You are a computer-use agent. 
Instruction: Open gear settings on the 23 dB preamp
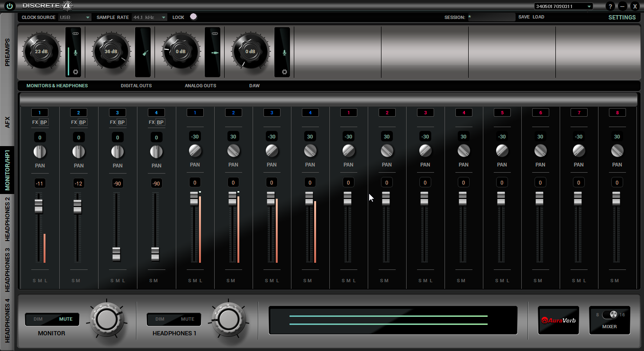coord(75,72)
